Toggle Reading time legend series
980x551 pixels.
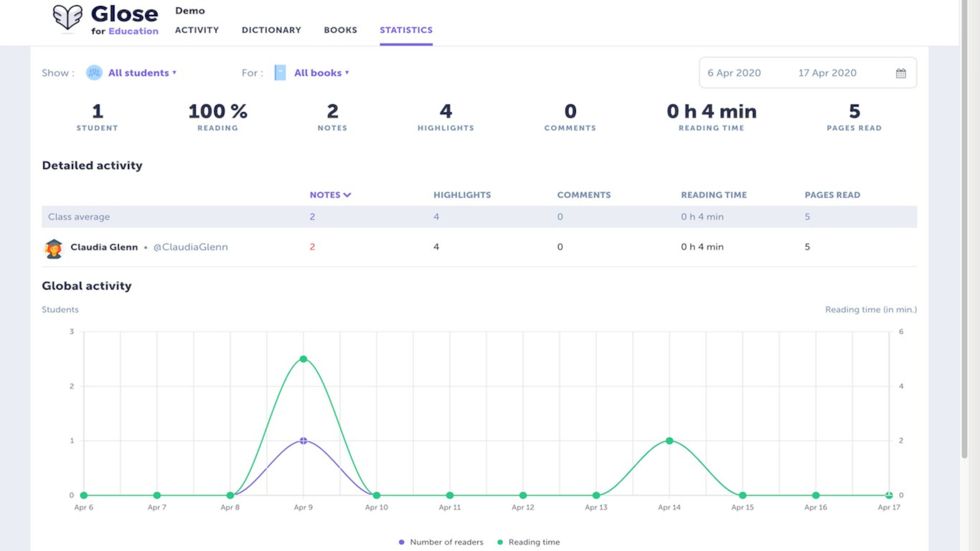tap(529, 542)
